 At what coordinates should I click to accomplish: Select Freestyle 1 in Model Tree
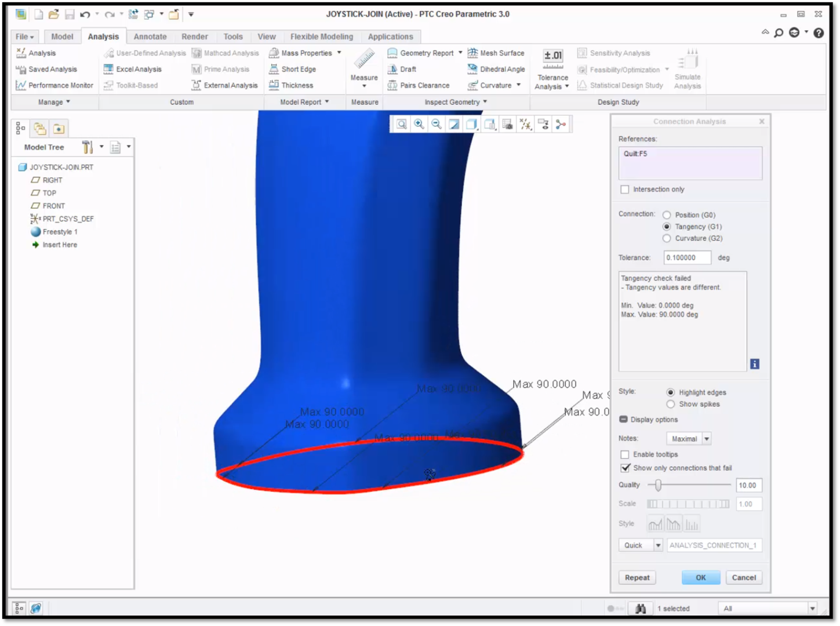54,232
